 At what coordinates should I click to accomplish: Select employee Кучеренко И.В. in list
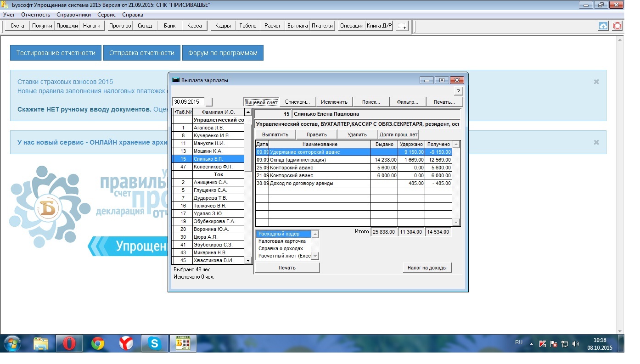point(212,135)
